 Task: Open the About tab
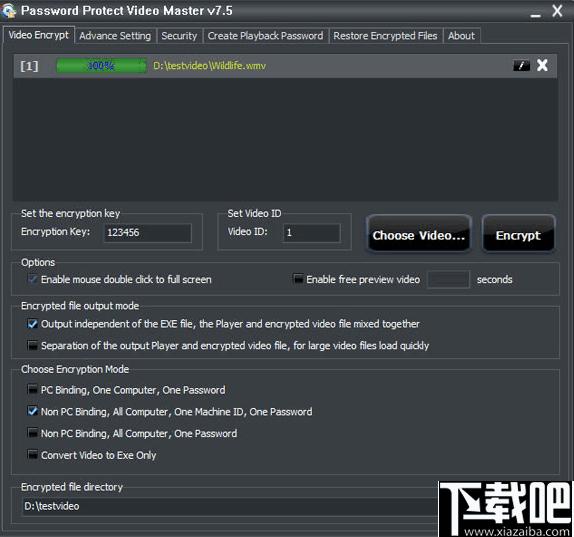[x=461, y=36]
